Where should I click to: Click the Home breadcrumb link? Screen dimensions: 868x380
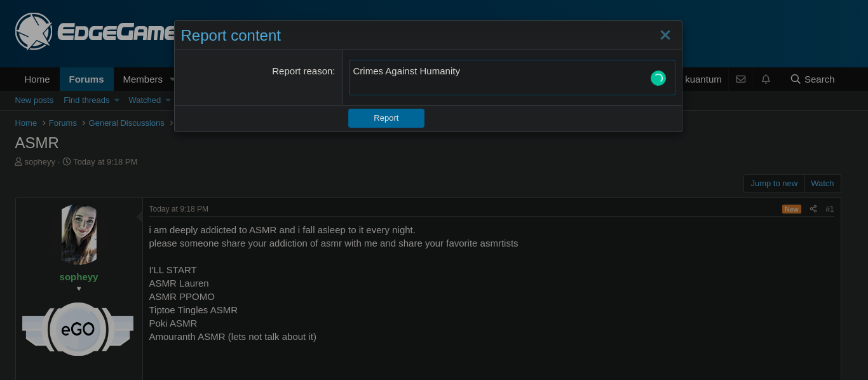coord(26,123)
